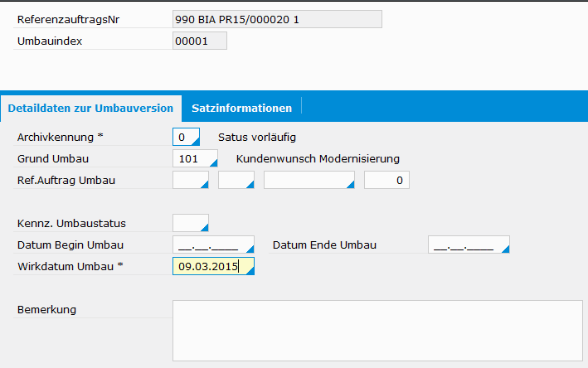This screenshot has height=368, width=588.
Task: Click the Archivkennung field label
Action: [60, 137]
